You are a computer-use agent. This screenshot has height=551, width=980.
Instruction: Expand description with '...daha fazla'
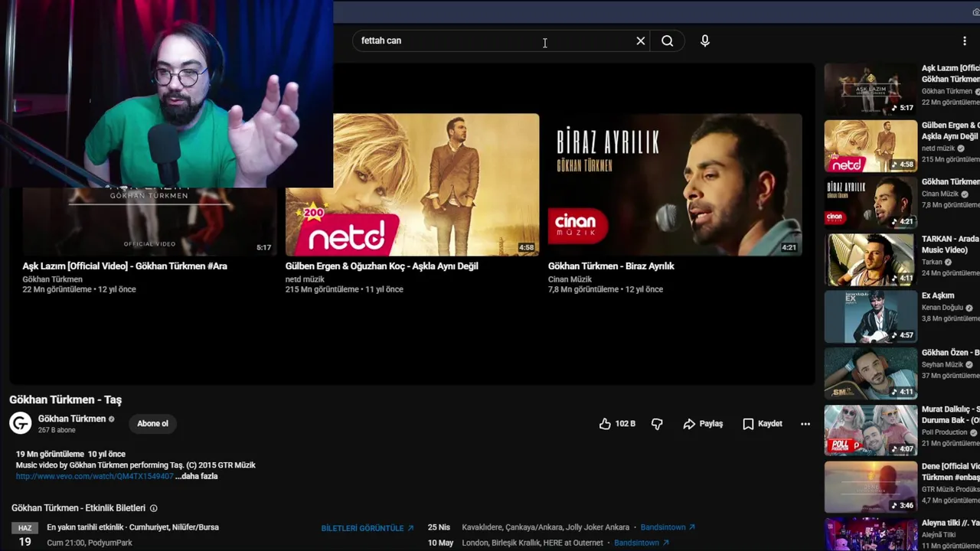tap(197, 476)
